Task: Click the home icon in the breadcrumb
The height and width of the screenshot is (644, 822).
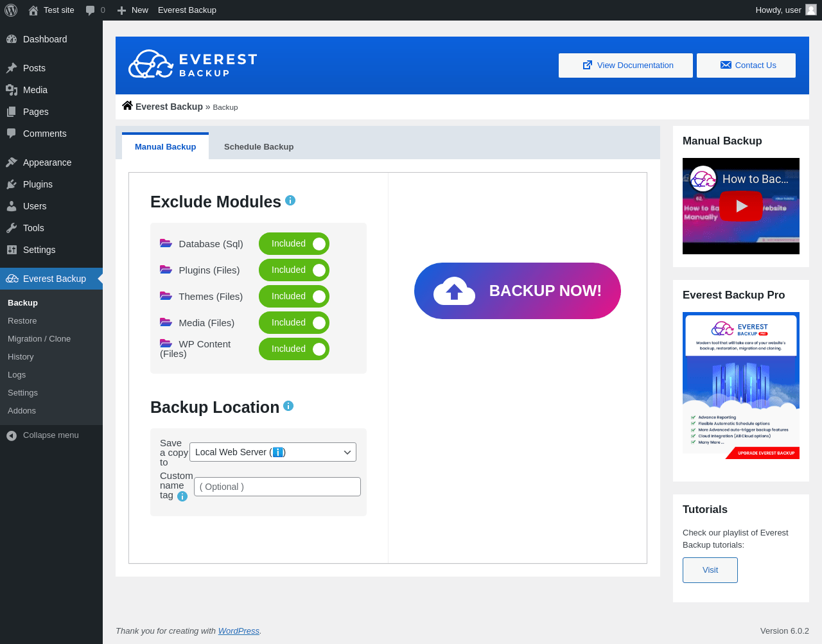Action: click(128, 106)
